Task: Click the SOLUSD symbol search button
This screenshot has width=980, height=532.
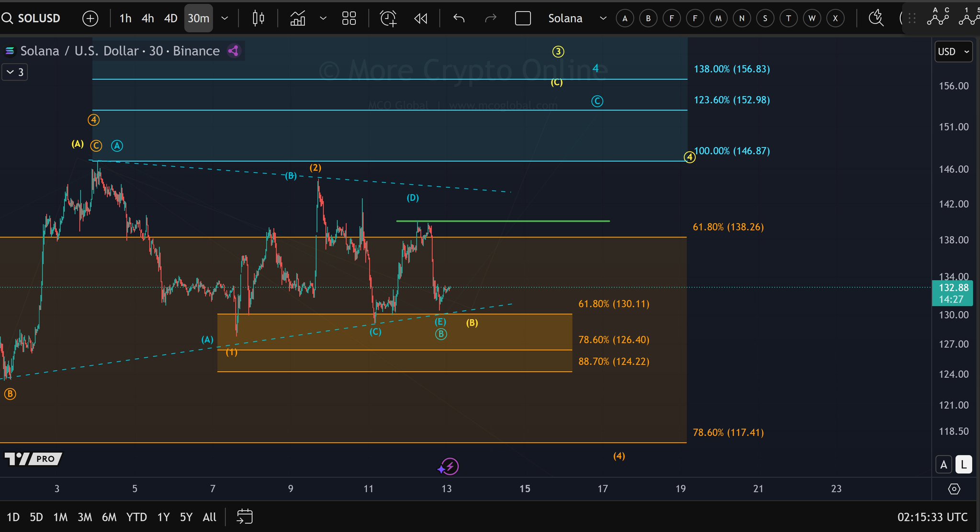Action: pyautogui.click(x=32, y=18)
